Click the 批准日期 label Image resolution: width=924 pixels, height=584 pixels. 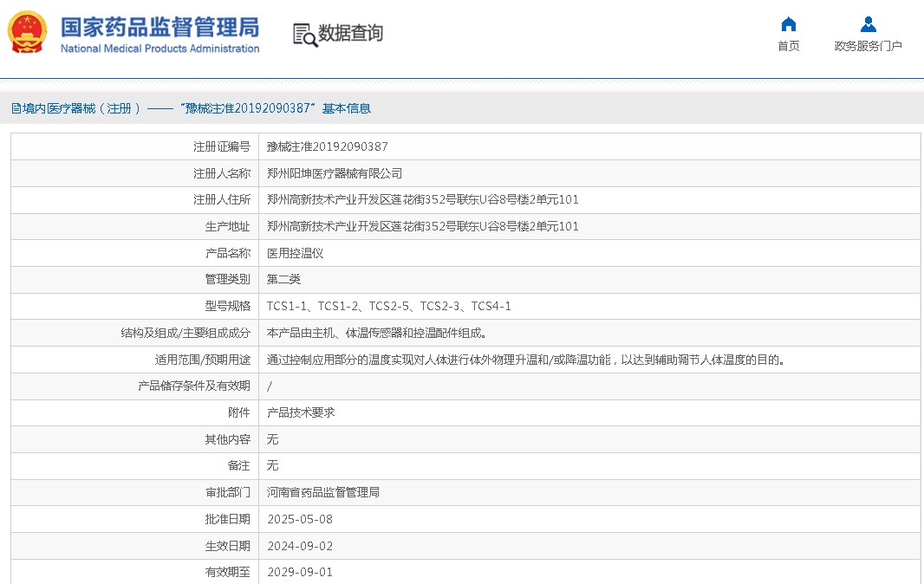point(227,519)
